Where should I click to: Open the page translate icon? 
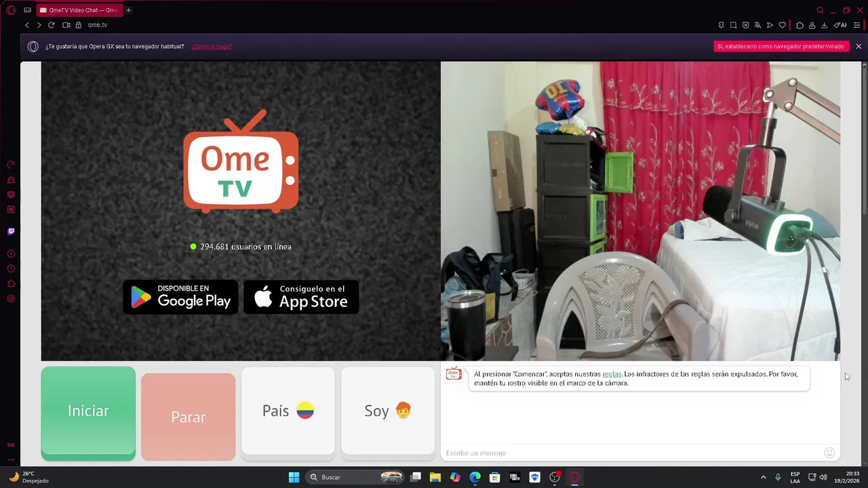[x=757, y=25]
